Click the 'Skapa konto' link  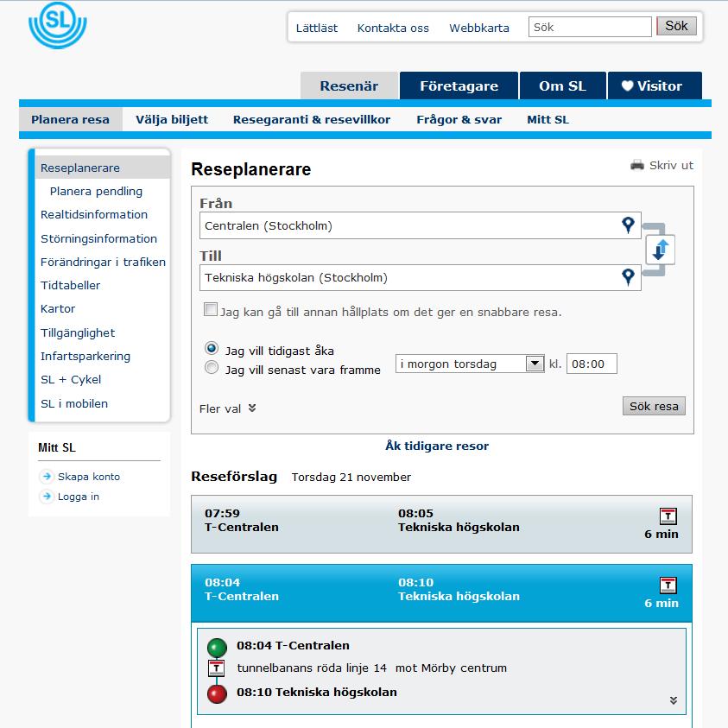pyautogui.click(x=89, y=477)
